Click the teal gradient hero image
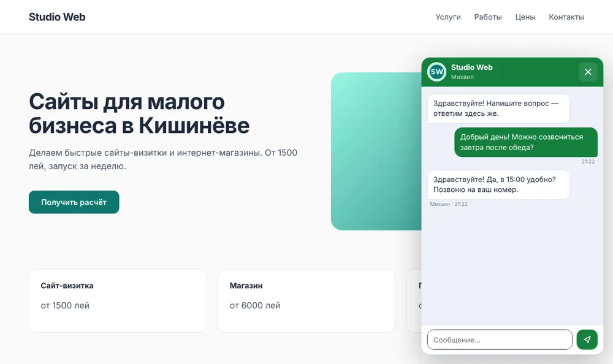 click(x=376, y=151)
